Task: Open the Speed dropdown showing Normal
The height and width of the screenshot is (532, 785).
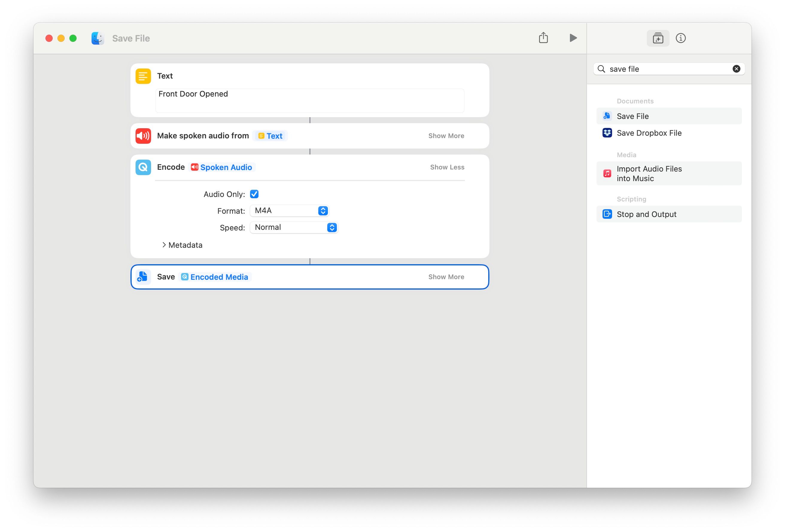Action: 293,227
